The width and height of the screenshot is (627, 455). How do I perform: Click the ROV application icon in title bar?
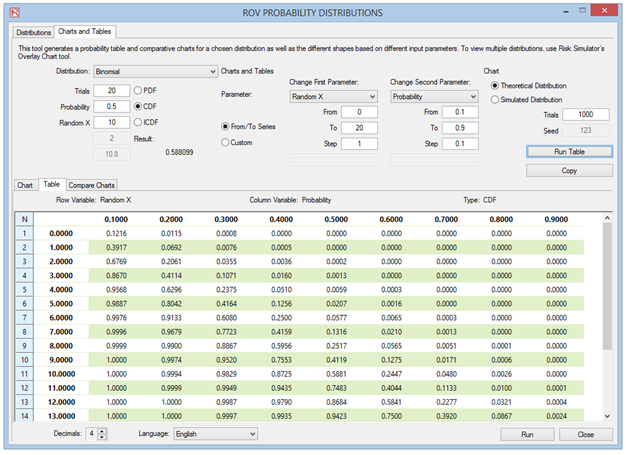click(15, 13)
